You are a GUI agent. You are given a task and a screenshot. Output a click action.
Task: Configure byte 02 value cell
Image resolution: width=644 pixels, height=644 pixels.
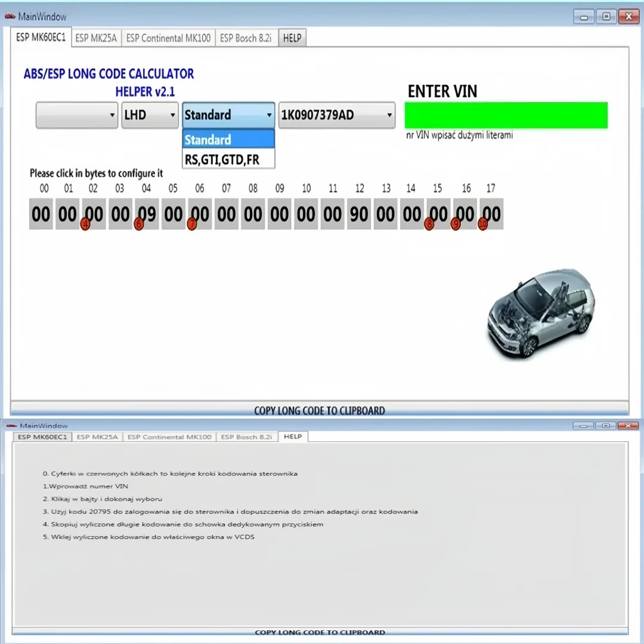pos(94,214)
